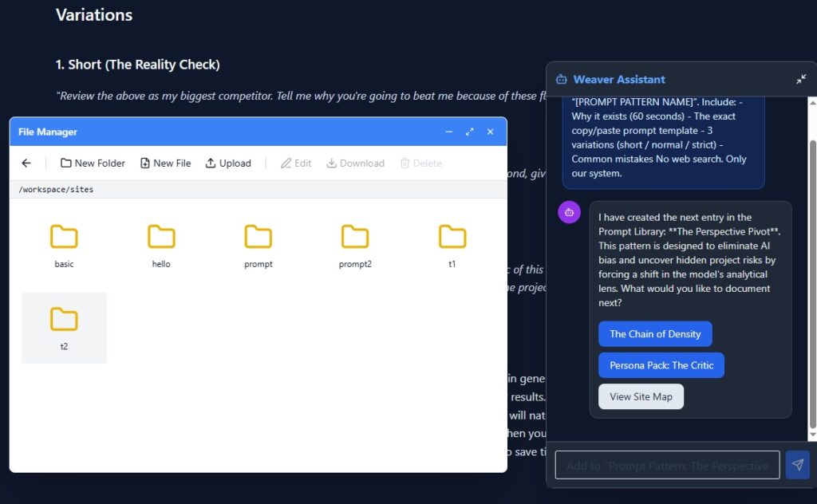The width and height of the screenshot is (817, 504).
Task: Open the t1 folder
Action: (452, 244)
